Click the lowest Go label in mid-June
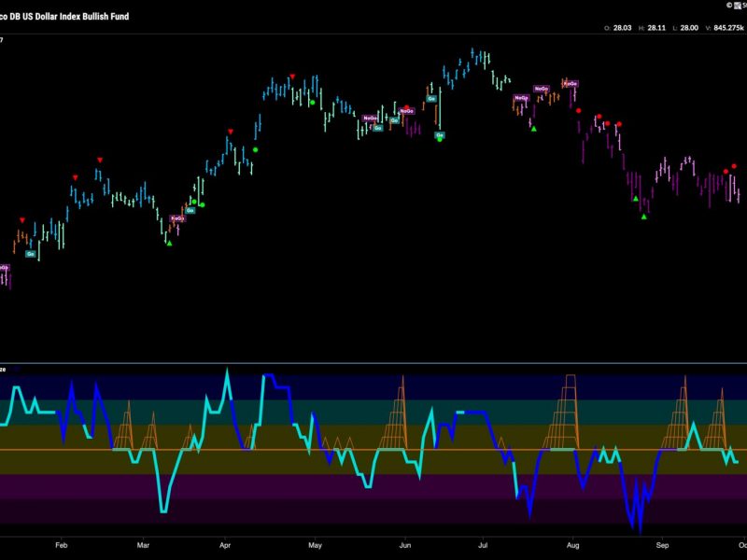This screenshot has height=560, width=747. point(439,135)
